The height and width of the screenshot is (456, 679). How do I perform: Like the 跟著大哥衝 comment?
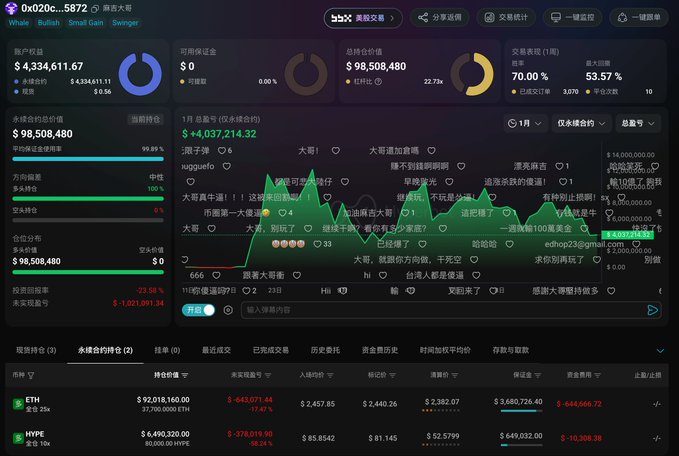coord(297,275)
